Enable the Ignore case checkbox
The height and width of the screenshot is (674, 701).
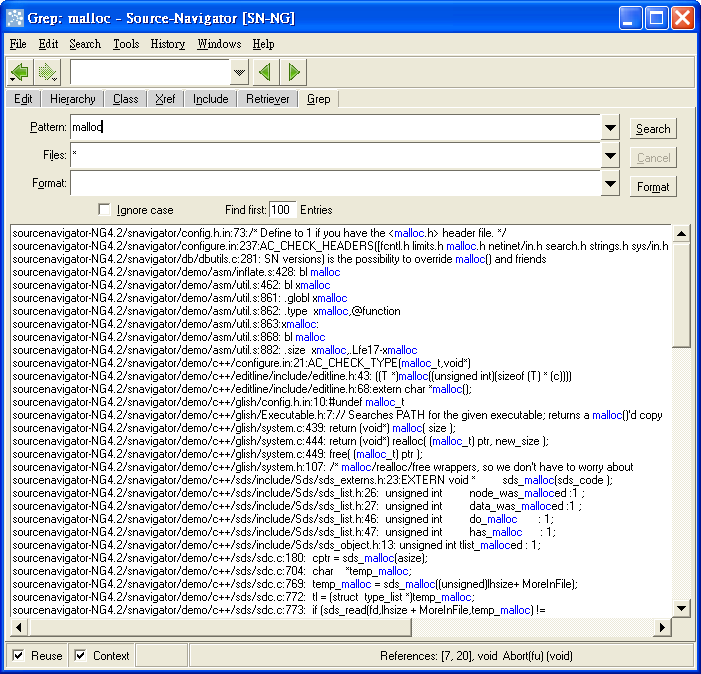(x=105, y=210)
